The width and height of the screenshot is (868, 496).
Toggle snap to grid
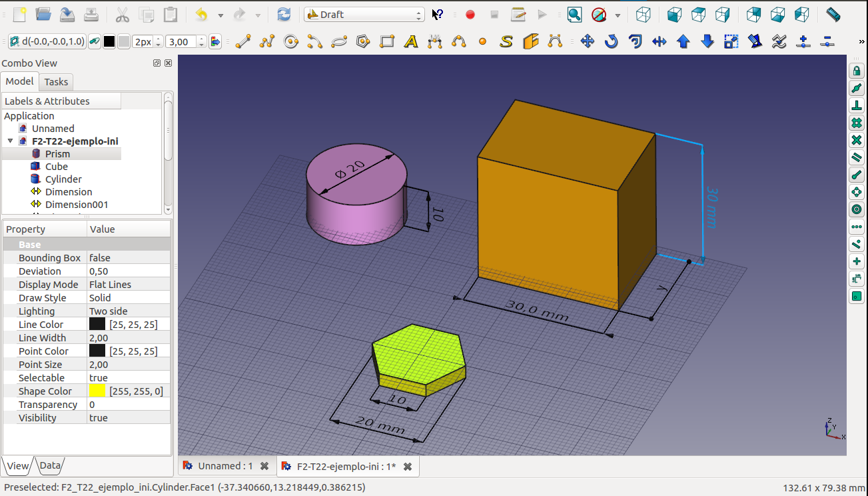(x=857, y=123)
